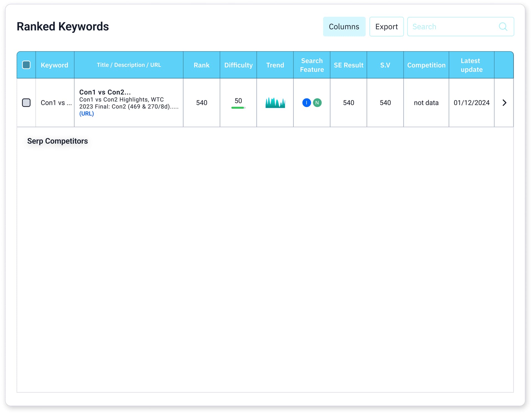Toggle the select-all header checkbox

click(26, 65)
